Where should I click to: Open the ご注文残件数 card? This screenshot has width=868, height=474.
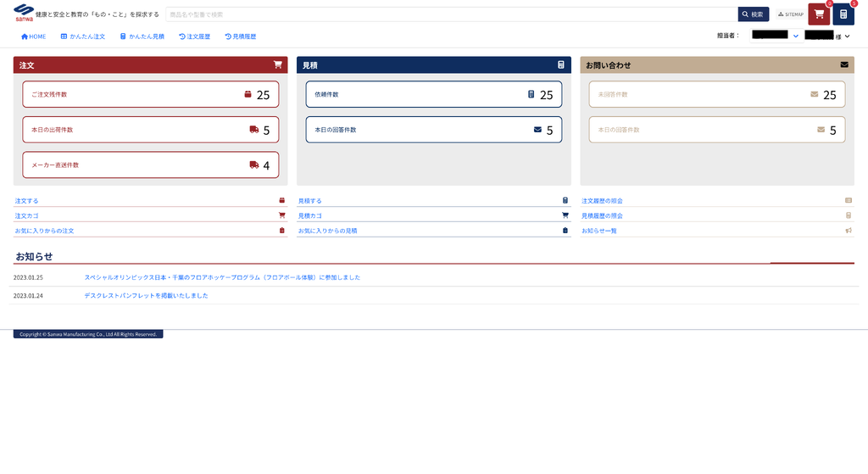click(x=150, y=94)
